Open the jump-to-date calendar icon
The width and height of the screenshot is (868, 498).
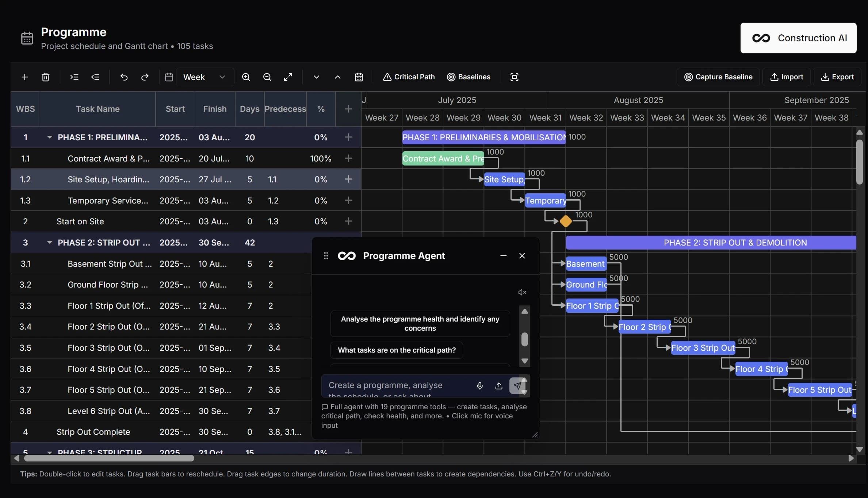click(359, 77)
